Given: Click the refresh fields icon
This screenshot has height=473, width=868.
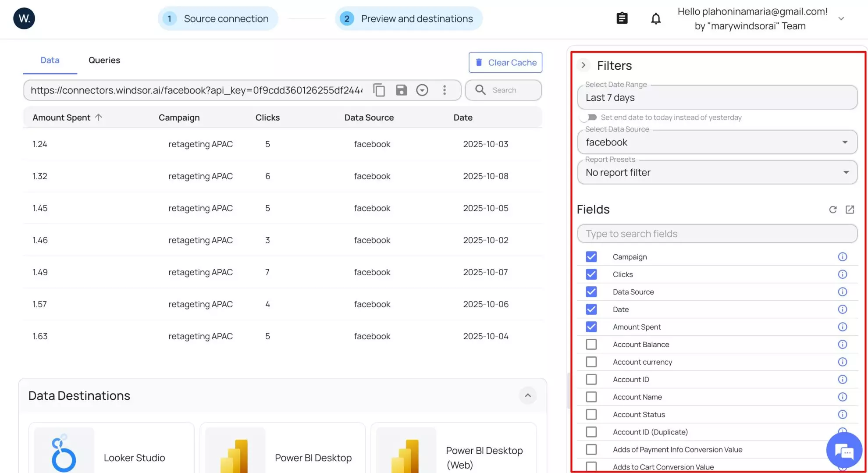Looking at the screenshot, I should pyautogui.click(x=832, y=210).
